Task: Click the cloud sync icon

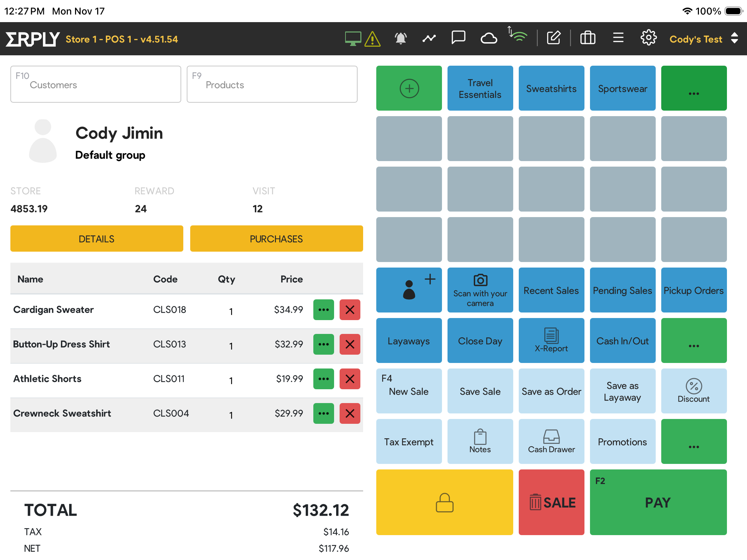Action: (x=489, y=38)
